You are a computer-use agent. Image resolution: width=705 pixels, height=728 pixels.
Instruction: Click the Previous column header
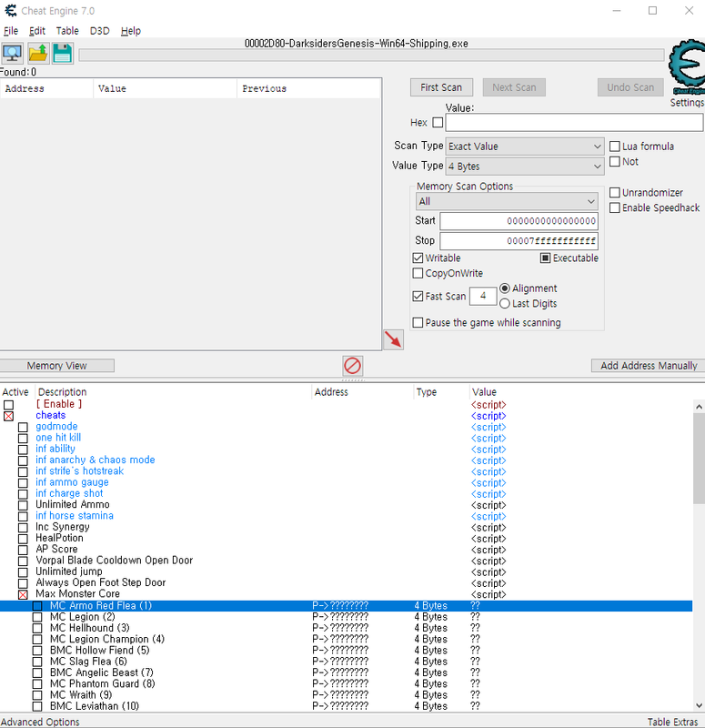(308, 88)
